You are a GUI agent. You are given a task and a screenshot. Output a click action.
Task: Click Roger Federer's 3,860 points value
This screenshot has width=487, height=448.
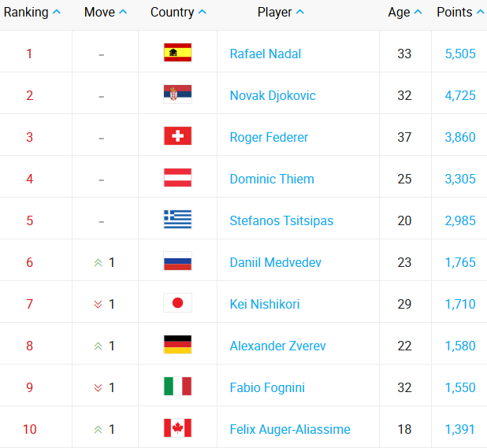tap(460, 137)
